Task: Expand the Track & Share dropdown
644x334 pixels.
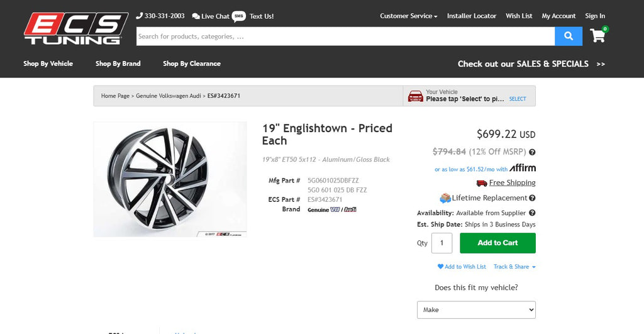Action: pyautogui.click(x=514, y=267)
